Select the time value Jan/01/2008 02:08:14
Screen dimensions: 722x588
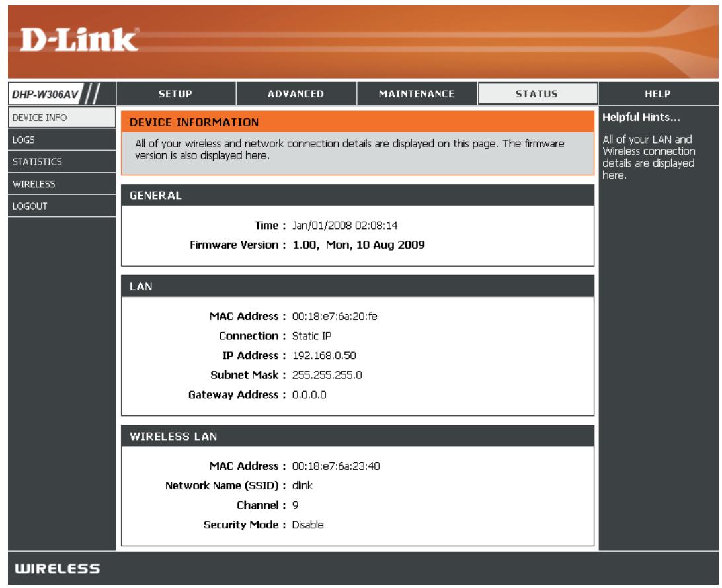(345, 226)
